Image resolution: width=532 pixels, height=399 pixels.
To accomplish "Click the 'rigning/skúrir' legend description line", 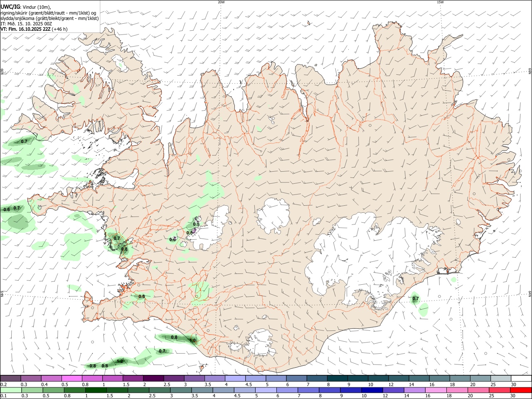I will click(48, 13).
